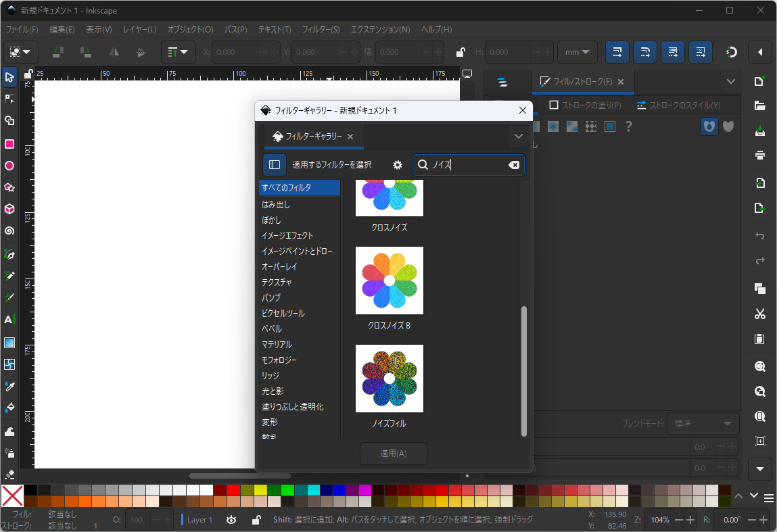Click the Print icon in the command bar
The image size is (777, 532).
click(759, 155)
